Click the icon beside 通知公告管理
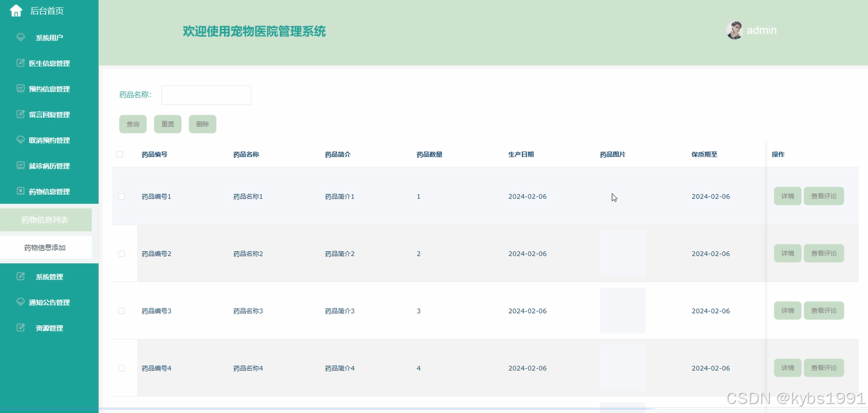The image size is (868, 413). 21,302
